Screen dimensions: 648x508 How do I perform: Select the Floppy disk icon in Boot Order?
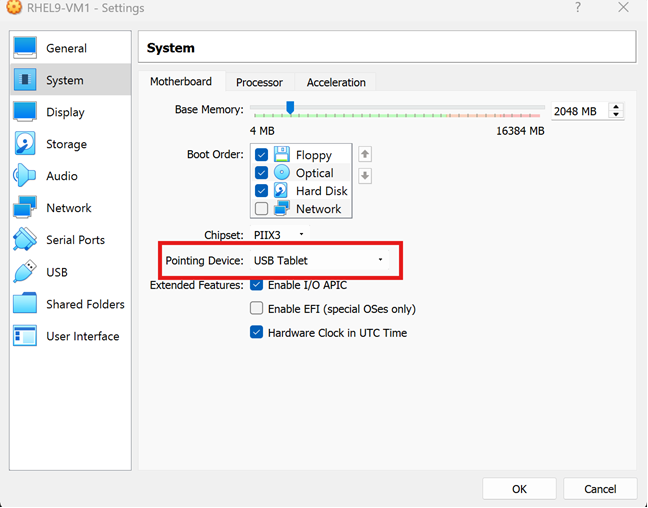(x=282, y=155)
